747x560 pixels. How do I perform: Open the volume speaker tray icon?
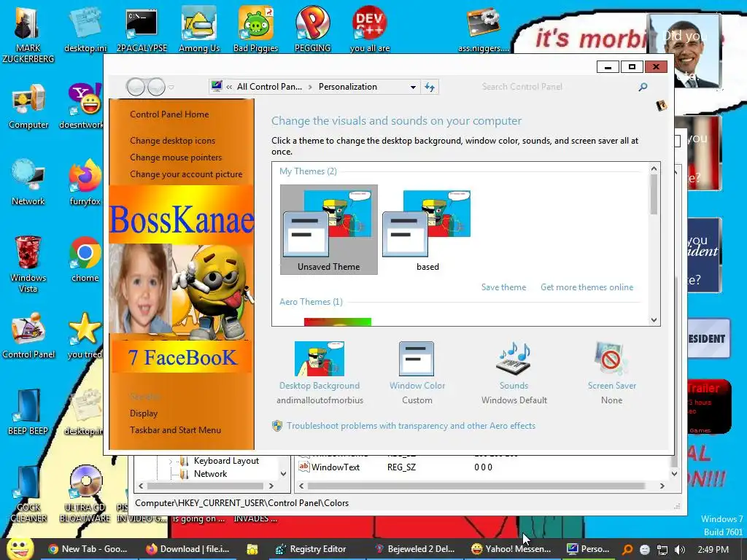tap(680, 550)
